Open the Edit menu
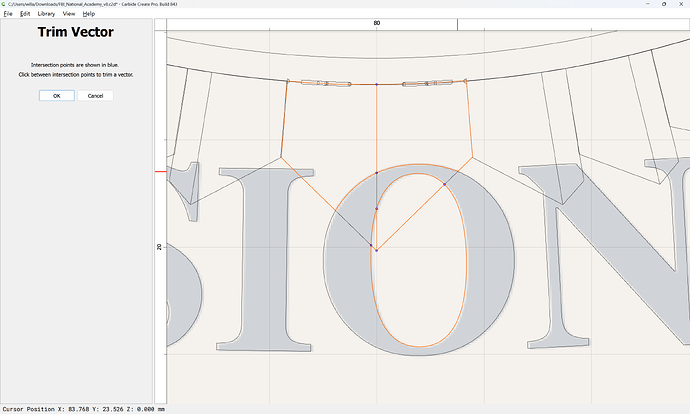The height and width of the screenshot is (414, 690). 25,14
